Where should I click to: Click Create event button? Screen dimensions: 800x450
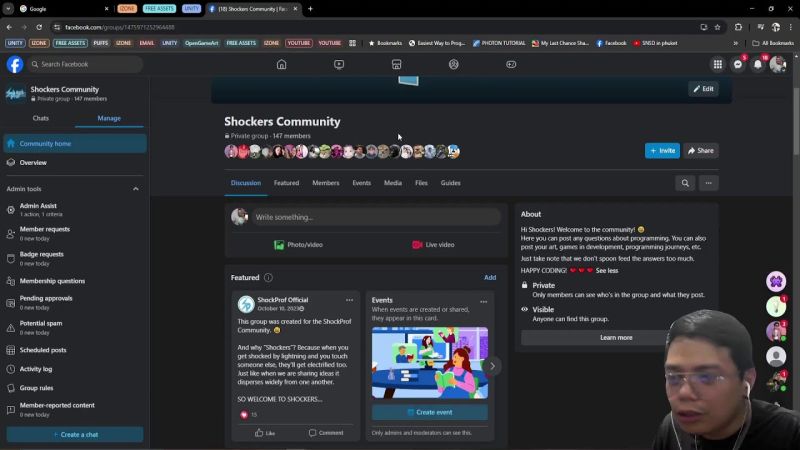pyautogui.click(x=430, y=412)
